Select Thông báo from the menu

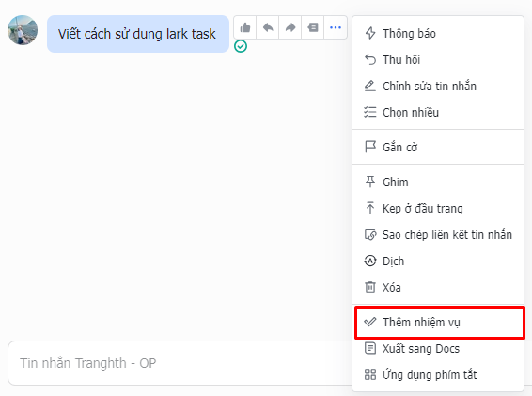pyautogui.click(x=438, y=33)
